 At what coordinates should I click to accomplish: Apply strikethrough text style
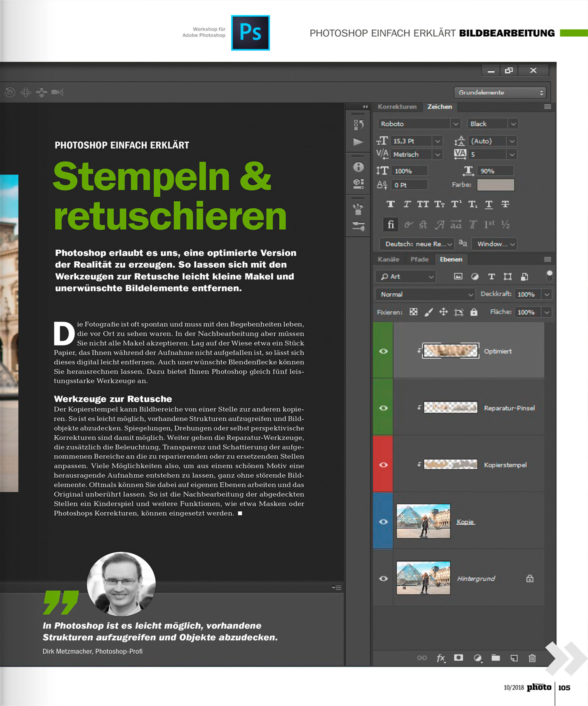point(505,204)
